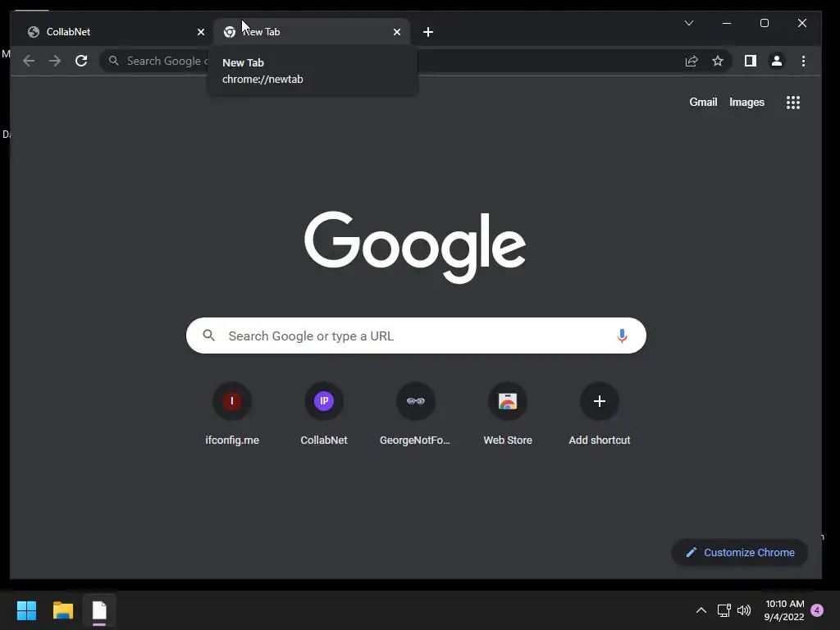Open a new tab with plus button
This screenshot has width=840, height=630.
point(428,32)
